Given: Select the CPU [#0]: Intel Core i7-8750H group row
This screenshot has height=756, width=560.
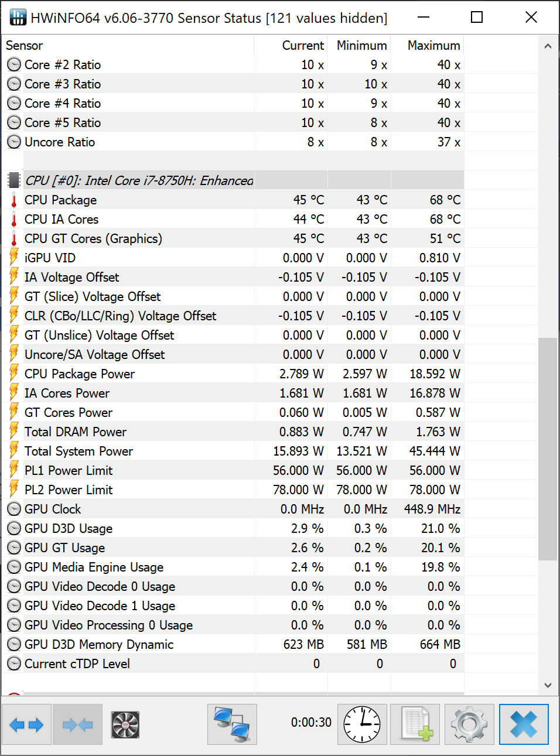Looking at the screenshot, I should [233, 180].
